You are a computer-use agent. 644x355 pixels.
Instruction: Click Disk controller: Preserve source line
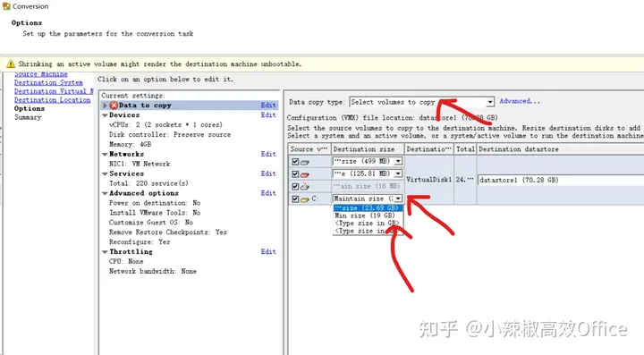[x=170, y=135]
